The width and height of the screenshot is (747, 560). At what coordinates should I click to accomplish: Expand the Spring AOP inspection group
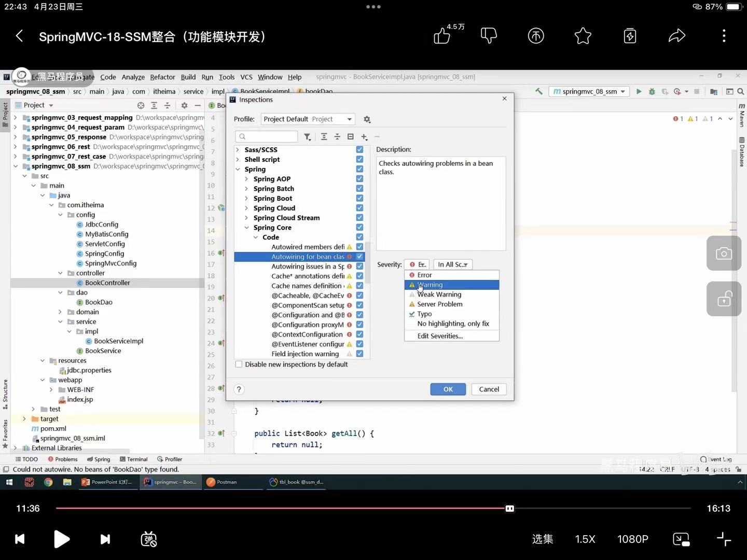(x=246, y=179)
